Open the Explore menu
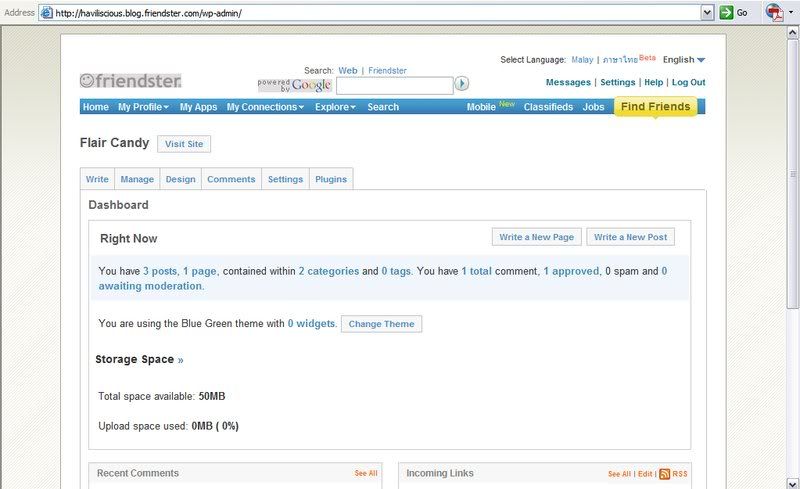 pyautogui.click(x=335, y=107)
